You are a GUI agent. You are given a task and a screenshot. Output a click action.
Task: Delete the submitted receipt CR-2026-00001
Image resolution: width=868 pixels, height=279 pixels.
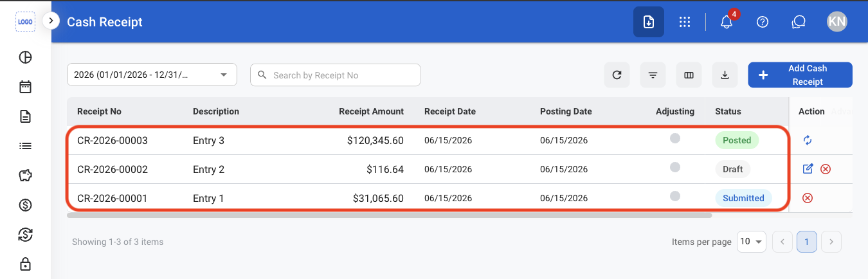(x=808, y=198)
